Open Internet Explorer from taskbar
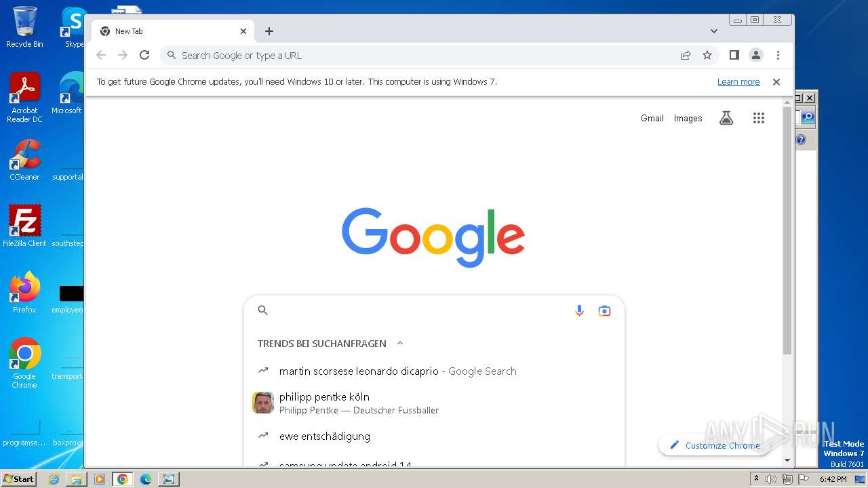Image resolution: width=868 pixels, height=488 pixels. coord(54,479)
